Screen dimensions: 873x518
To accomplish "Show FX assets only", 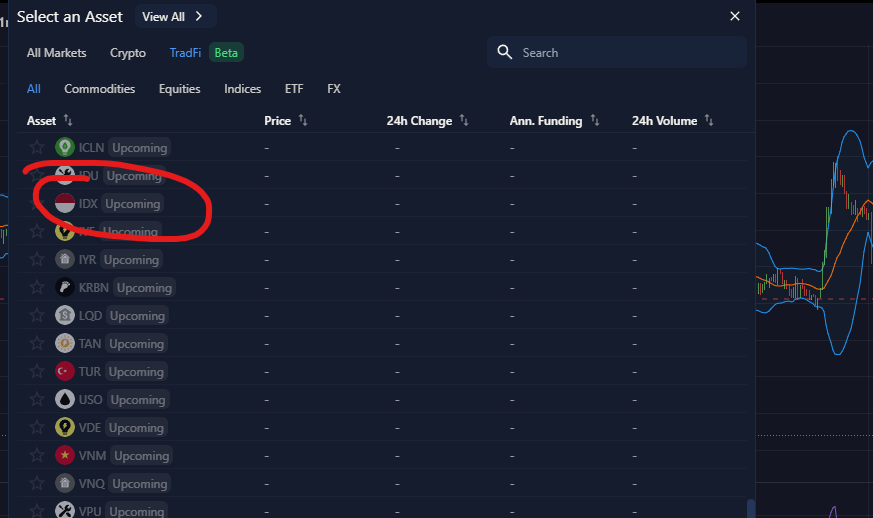I will [x=333, y=89].
